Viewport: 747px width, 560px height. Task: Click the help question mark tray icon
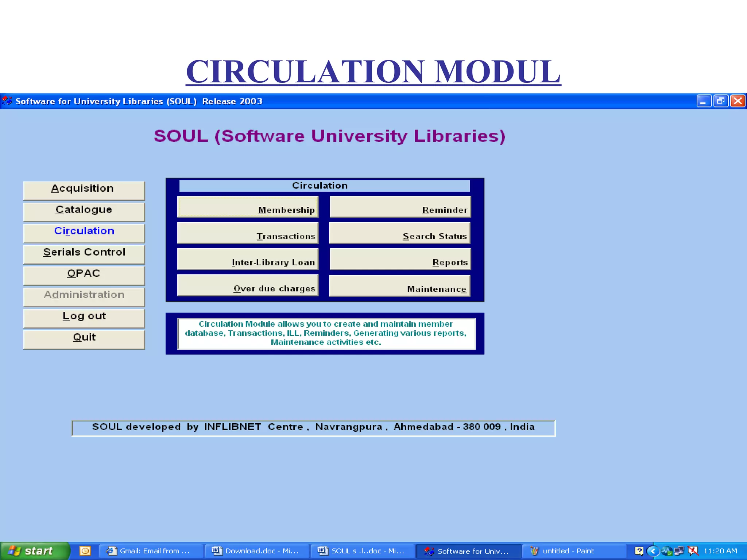pos(639,551)
